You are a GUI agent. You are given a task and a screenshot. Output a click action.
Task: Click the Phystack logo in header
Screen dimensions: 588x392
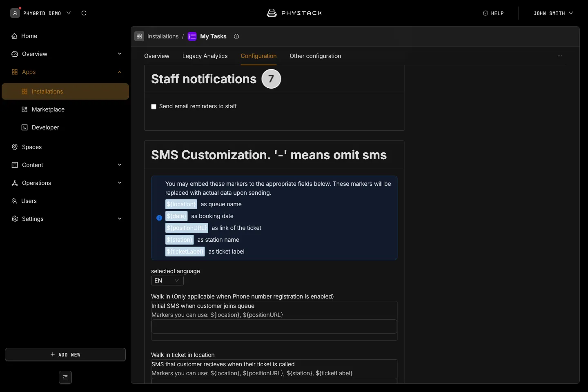pyautogui.click(x=294, y=13)
